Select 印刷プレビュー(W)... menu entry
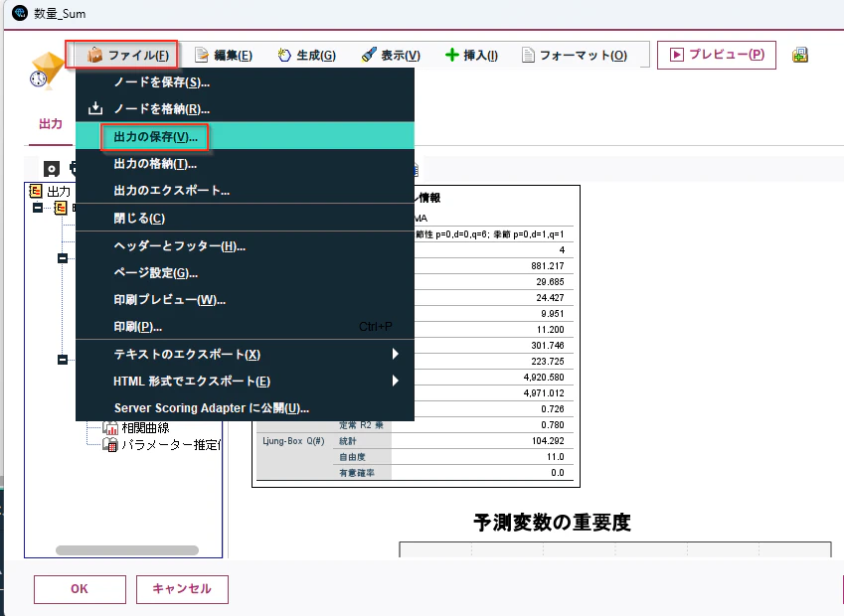 click(x=245, y=300)
